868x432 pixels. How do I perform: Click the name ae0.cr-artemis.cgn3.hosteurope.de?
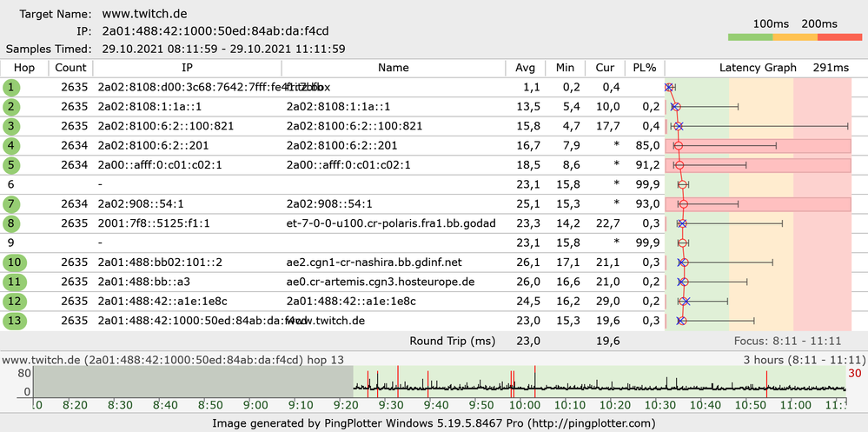coord(381,282)
